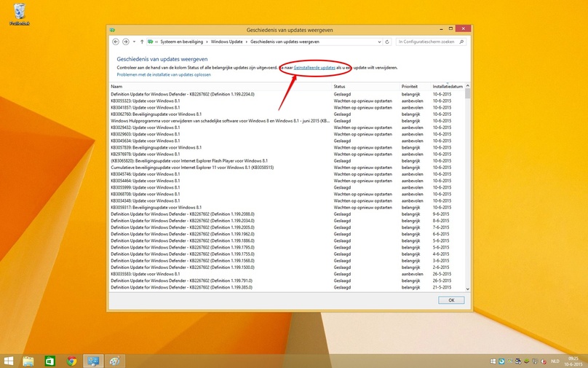Click the OK button
Image resolution: width=588 pixels, height=368 pixels.
[x=451, y=300]
